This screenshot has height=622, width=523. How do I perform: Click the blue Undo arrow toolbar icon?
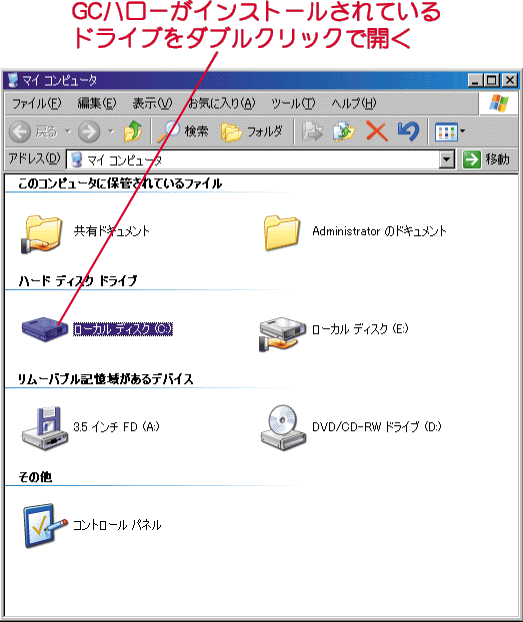point(408,131)
